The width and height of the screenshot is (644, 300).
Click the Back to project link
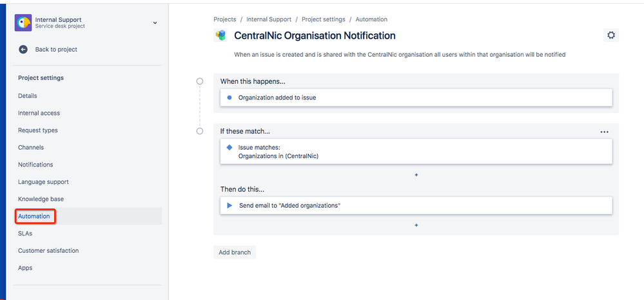(x=56, y=49)
